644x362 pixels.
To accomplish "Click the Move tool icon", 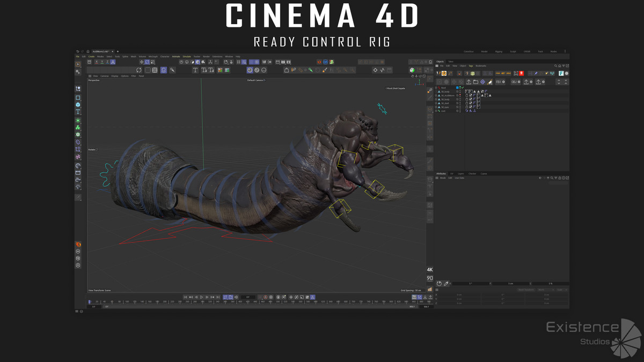I will click(x=142, y=62).
